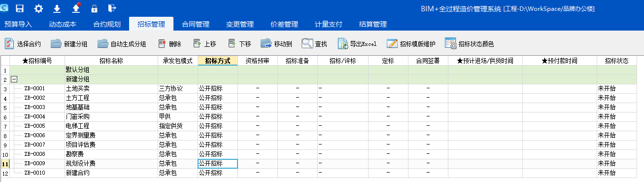Switch to 预算导入 tab

tap(18, 24)
